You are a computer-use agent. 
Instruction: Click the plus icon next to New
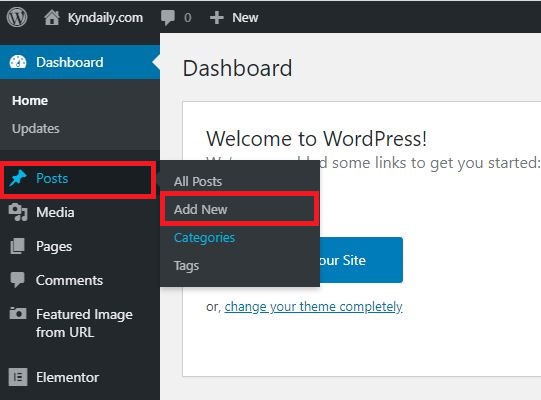point(217,18)
